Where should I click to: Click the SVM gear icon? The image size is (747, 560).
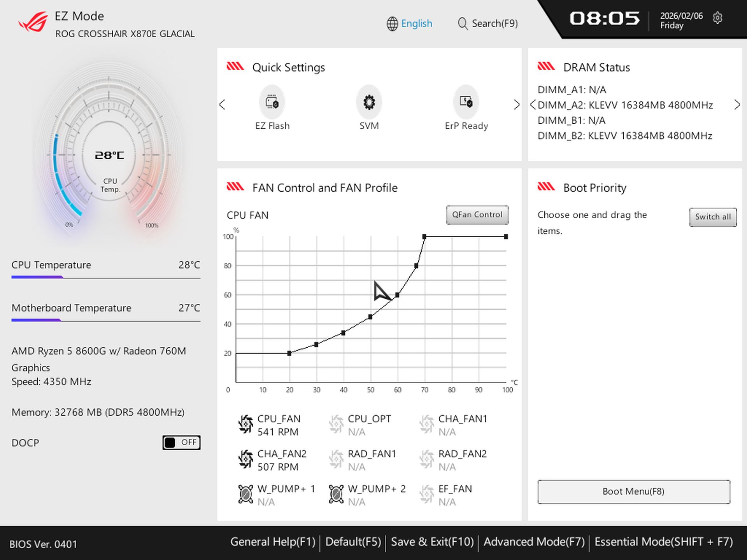[x=369, y=102]
